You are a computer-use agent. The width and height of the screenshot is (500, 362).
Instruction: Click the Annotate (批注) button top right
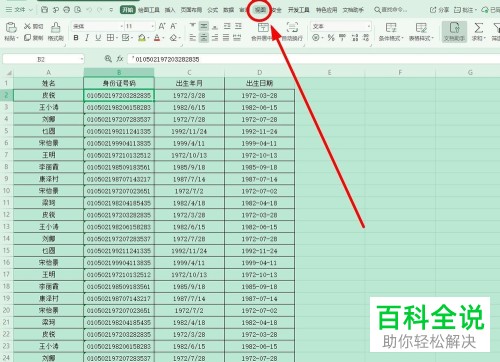(465, 10)
